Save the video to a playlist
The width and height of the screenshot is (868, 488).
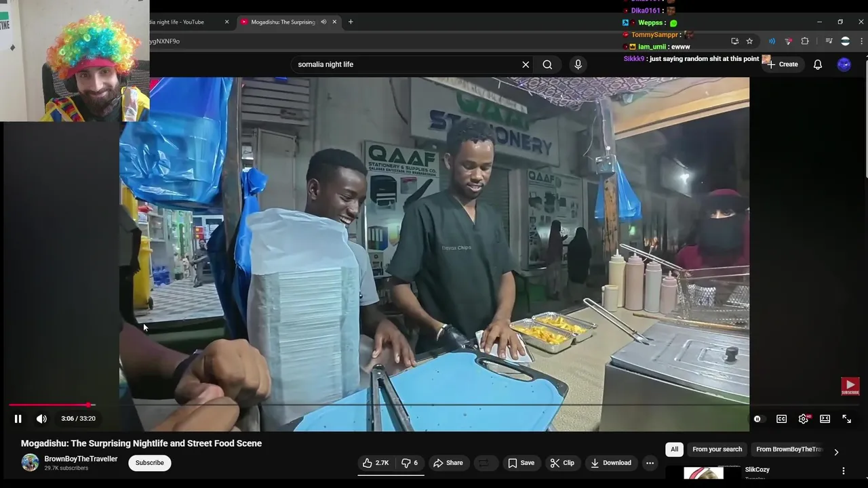tap(521, 463)
